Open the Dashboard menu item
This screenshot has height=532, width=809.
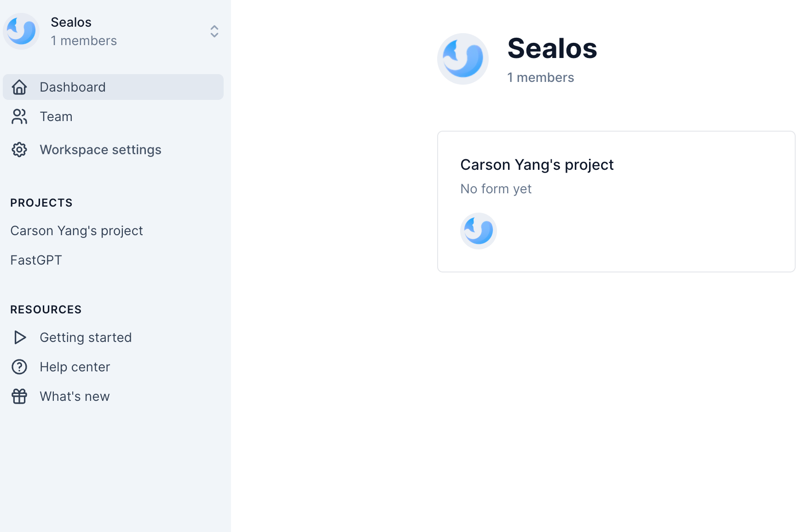pos(73,87)
